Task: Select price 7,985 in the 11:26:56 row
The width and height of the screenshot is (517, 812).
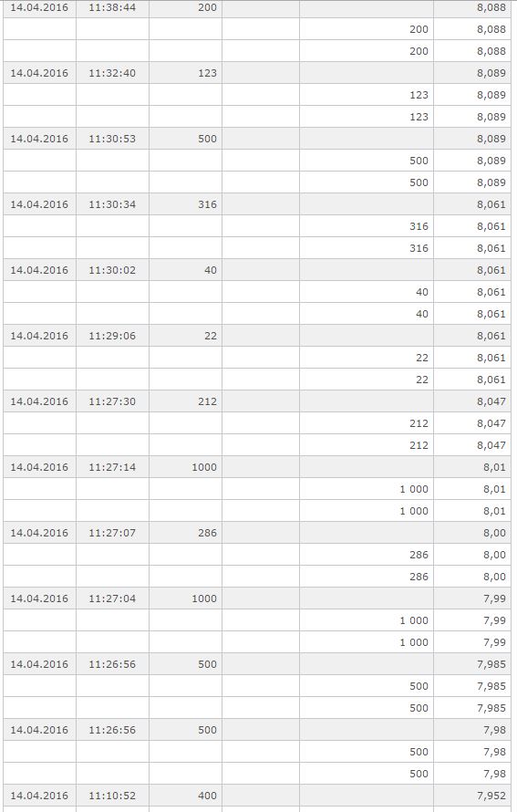Action: tap(491, 665)
